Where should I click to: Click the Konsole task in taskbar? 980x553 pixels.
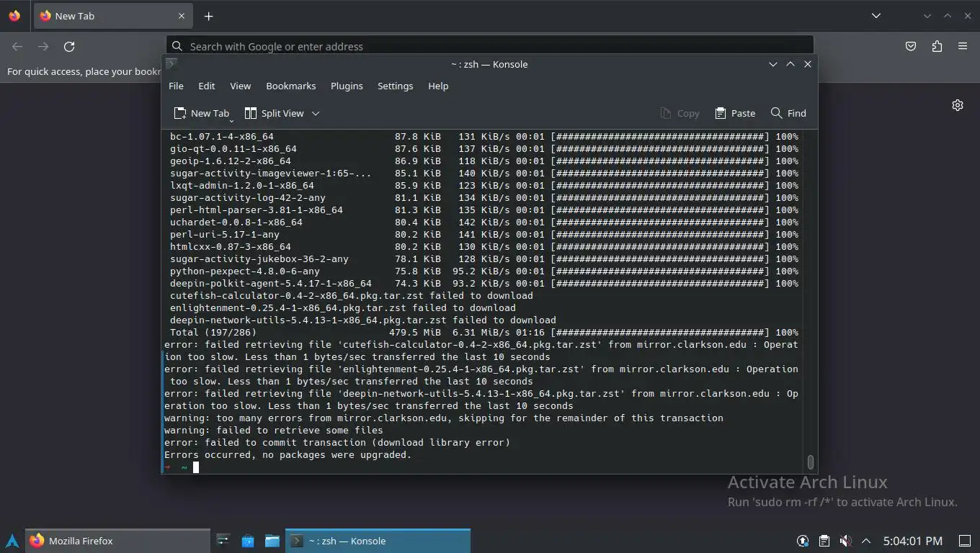[378, 541]
